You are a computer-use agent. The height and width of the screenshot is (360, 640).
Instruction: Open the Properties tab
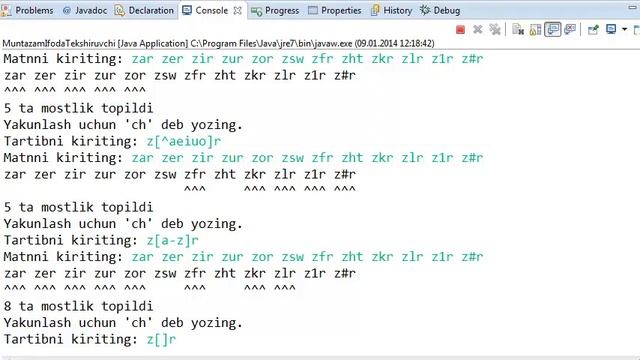coord(335,11)
